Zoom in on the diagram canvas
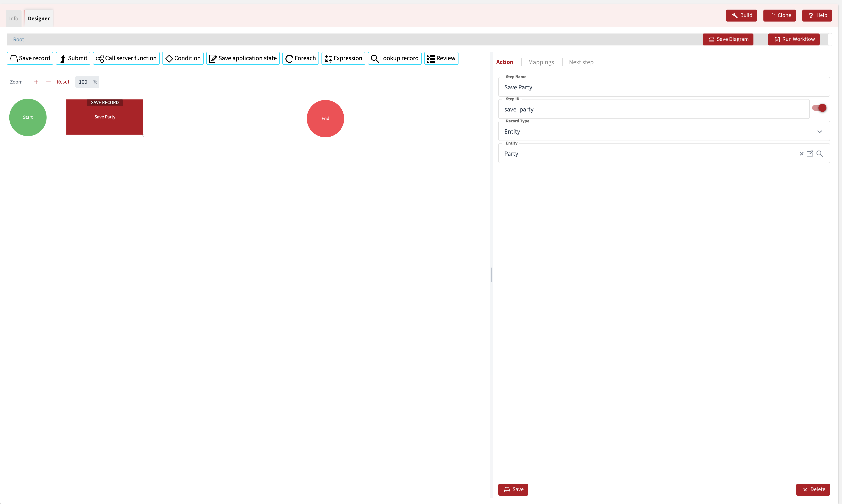This screenshot has height=504, width=842. click(x=36, y=82)
